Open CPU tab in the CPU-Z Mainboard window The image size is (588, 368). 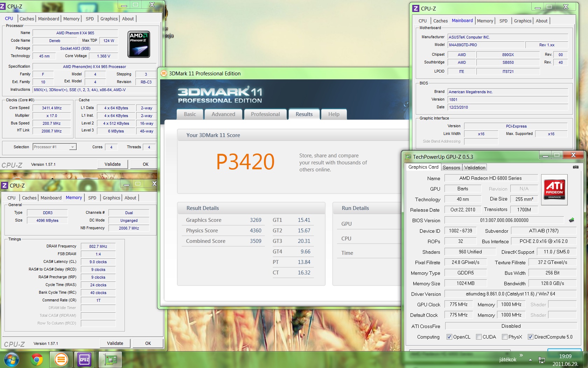pyautogui.click(x=422, y=21)
